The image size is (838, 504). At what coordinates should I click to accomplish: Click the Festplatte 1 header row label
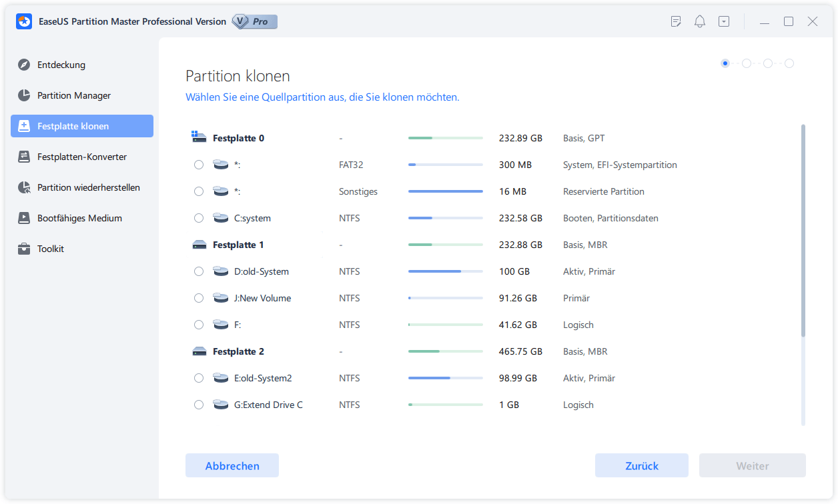tap(238, 245)
